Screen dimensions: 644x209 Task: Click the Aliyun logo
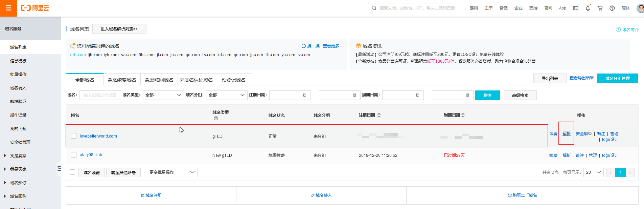click(x=35, y=8)
